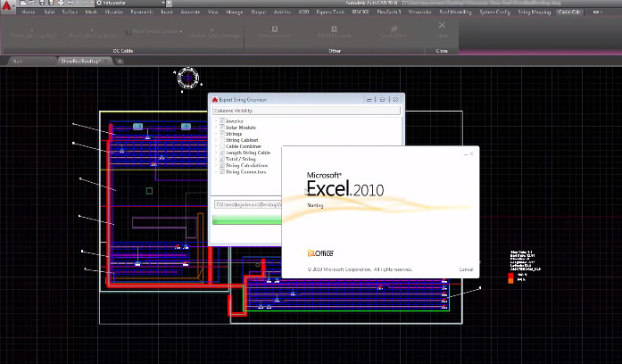This screenshot has height=364, width=622.
Task: Click the compass view cube in drawing
Action: tap(188, 79)
